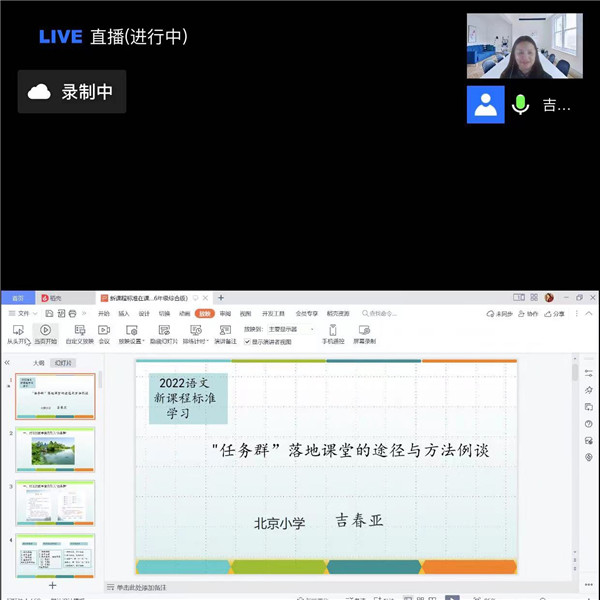The image size is (600, 600).
Task: Select slide 2 thumbnail with landscape photo
Action: pos(55,450)
